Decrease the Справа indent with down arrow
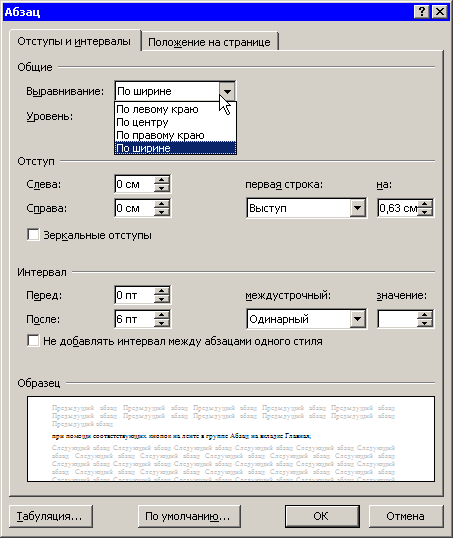 [162, 212]
